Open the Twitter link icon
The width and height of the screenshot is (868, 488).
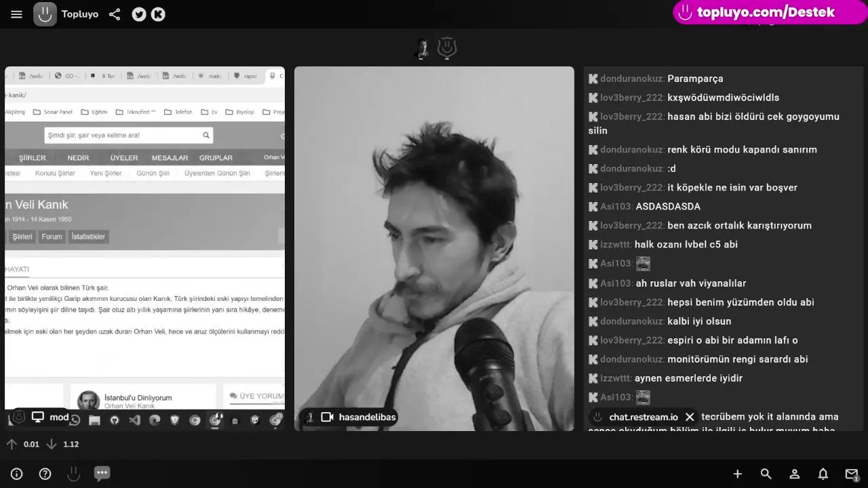click(139, 14)
